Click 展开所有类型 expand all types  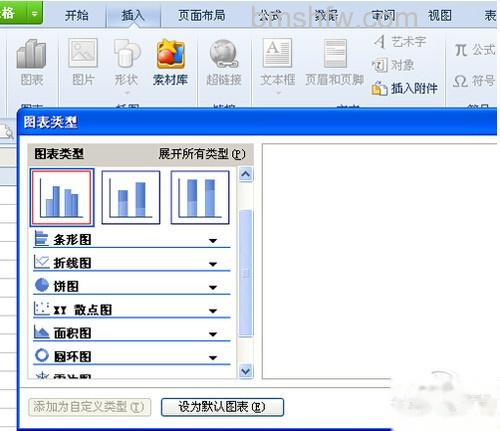click(202, 154)
